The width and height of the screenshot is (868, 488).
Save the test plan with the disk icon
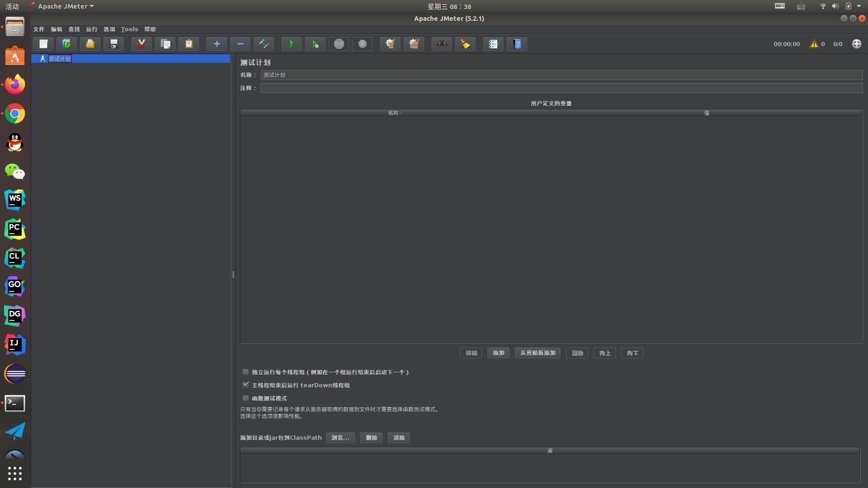pyautogui.click(x=113, y=44)
